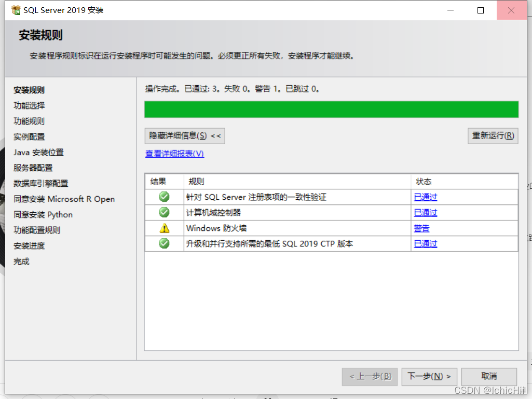Select 服务器配置 step in sidebar
The width and height of the screenshot is (532, 399).
click(33, 168)
